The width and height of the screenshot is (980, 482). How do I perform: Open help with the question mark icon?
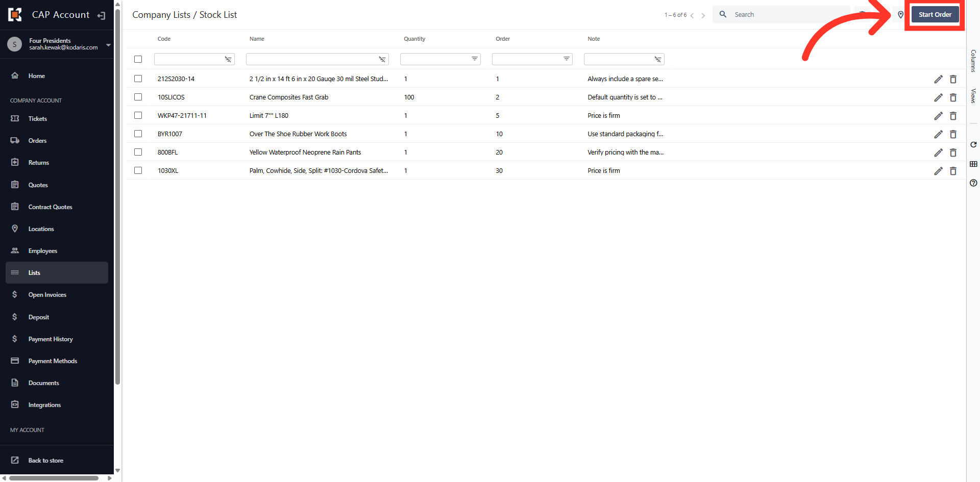click(973, 183)
